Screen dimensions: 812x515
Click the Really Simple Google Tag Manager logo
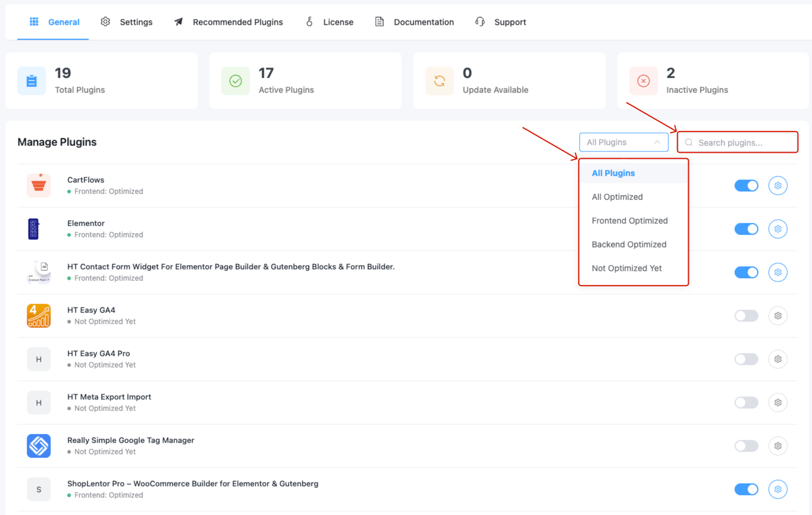click(x=39, y=446)
